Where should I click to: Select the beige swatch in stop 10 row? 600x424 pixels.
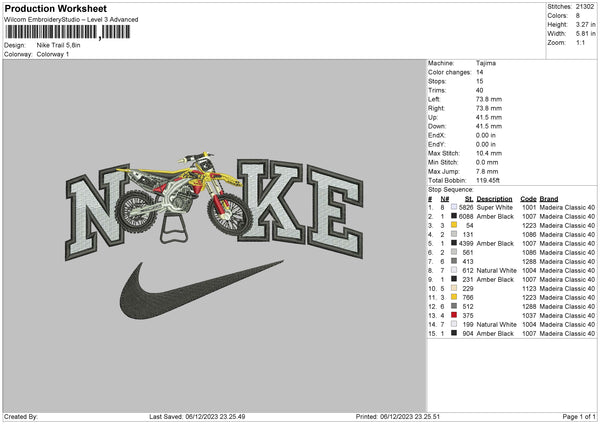pyautogui.click(x=454, y=288)
